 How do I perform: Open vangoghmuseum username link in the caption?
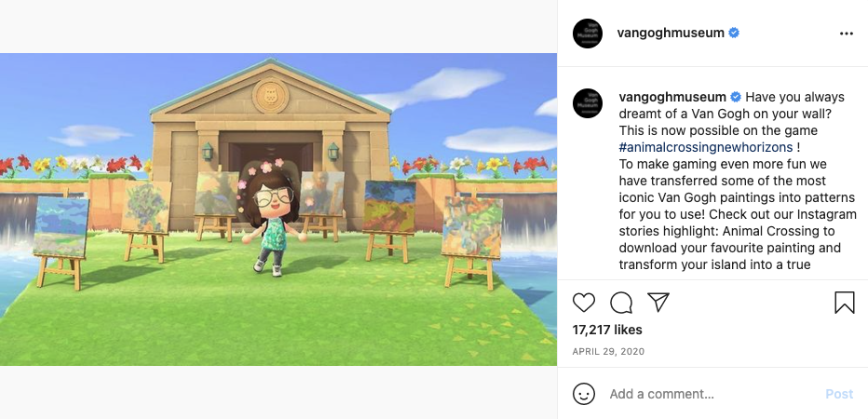[x=673, y=97]
